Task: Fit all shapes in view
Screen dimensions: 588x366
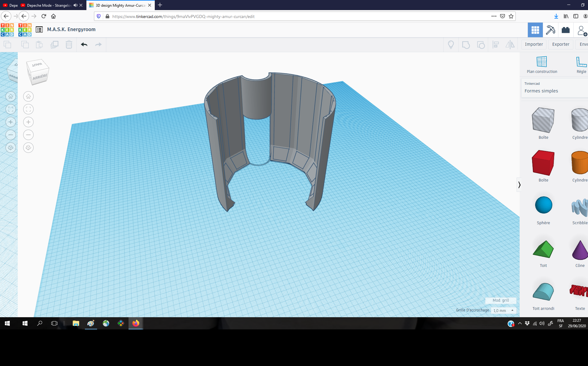Action: click(28, 109)
